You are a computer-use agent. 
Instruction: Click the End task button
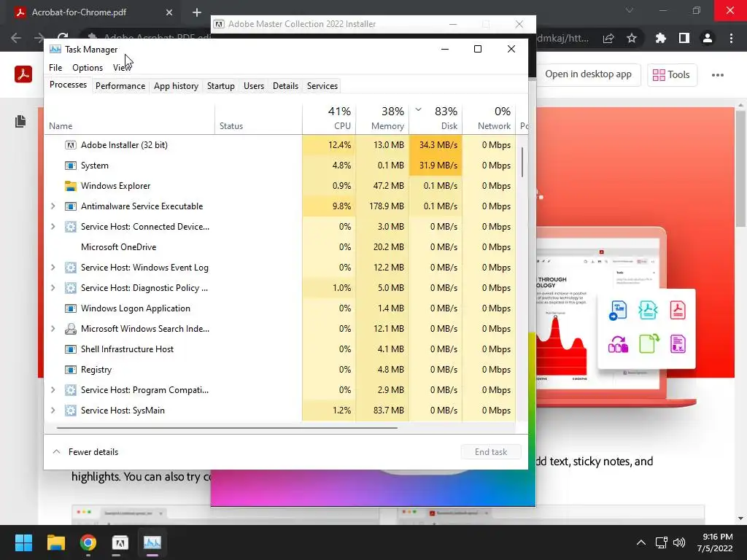pos(491,452)
